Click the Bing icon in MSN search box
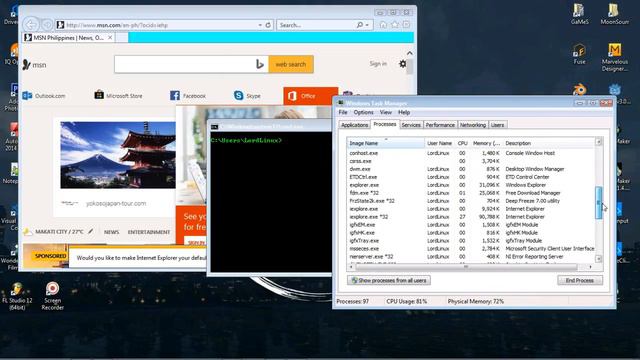 coord(260,64)
